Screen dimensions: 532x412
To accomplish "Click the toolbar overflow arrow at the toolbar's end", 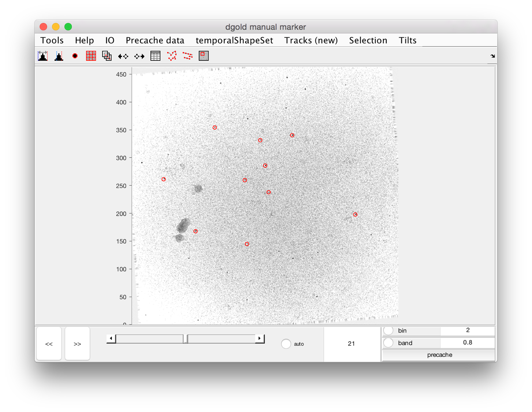I will coord(492,56).
